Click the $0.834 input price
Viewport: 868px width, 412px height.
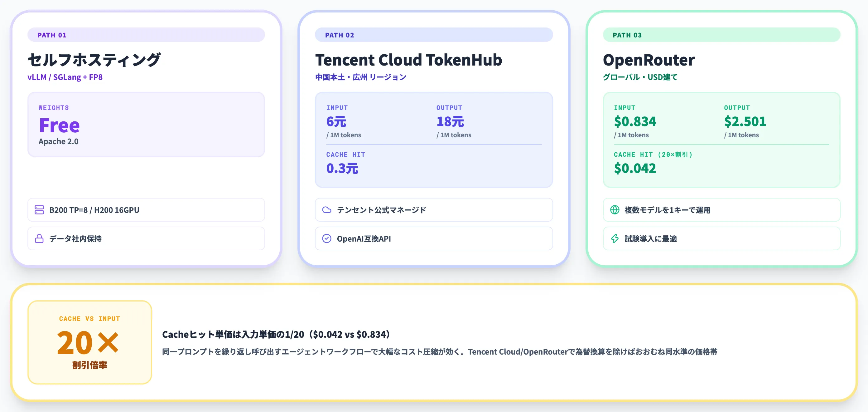(x=635, y=121)
